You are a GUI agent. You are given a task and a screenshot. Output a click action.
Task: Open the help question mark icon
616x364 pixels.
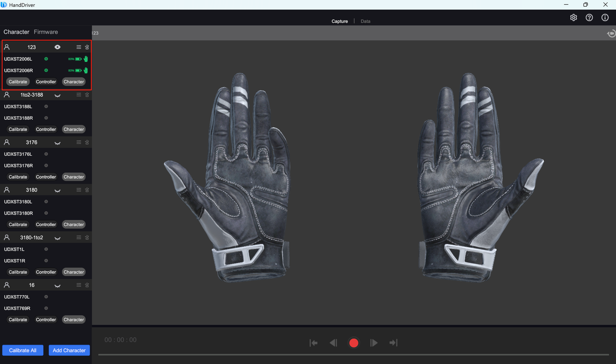point(589,18)
